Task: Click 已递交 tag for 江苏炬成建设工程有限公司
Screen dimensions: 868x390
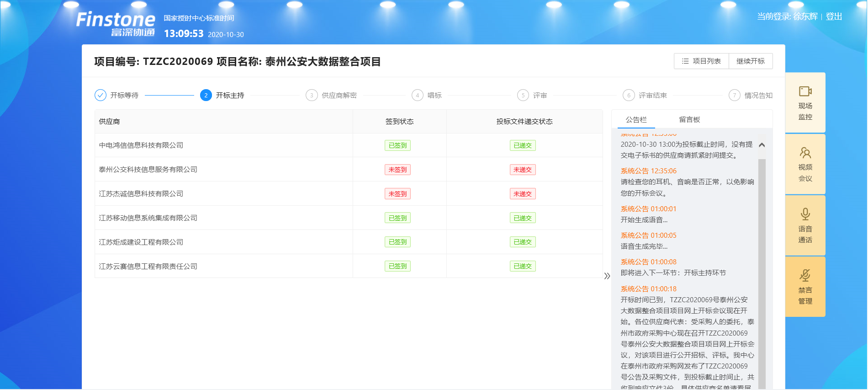Action: (x=523, y=242)
